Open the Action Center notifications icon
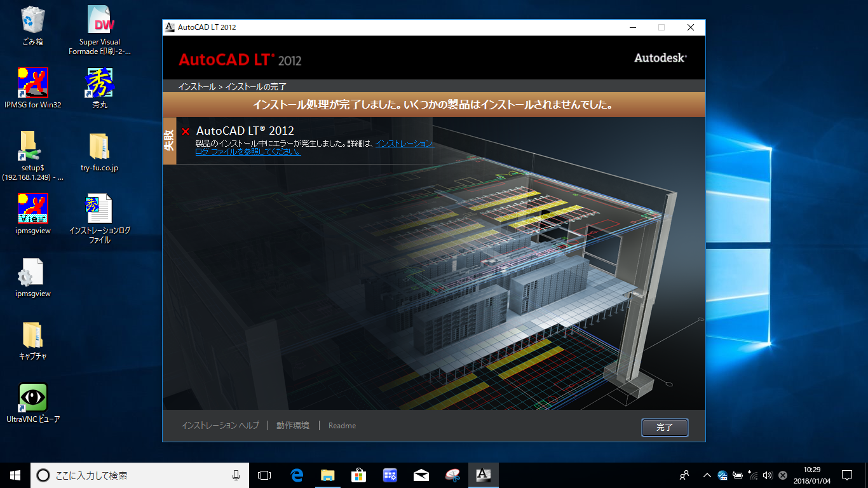Screen dimensions: 868x488 847,475
